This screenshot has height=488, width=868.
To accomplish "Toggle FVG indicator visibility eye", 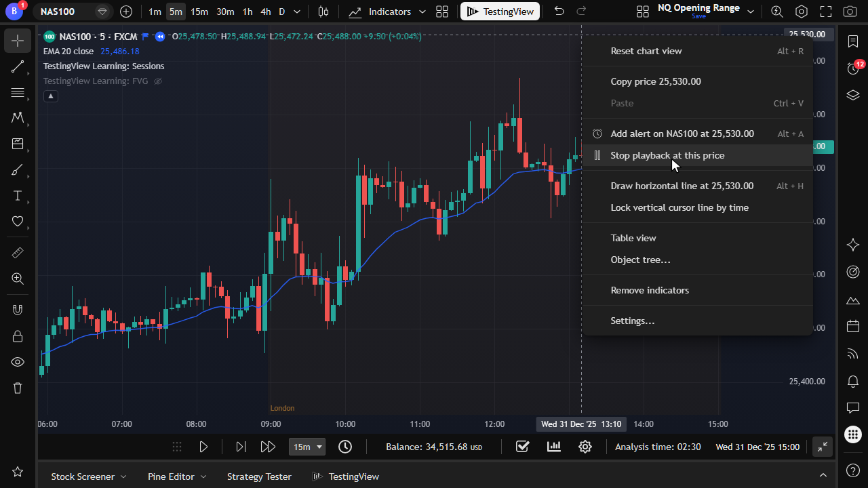I will (x=158, y=81).
